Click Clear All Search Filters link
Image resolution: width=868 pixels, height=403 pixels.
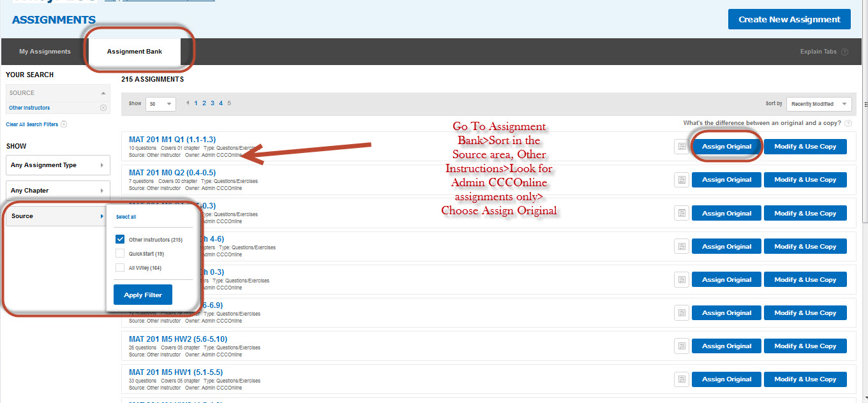pyautogui.click(x=32, y=124)
